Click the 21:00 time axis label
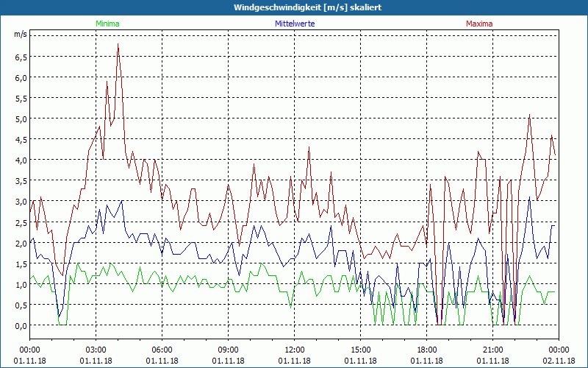 click(492, 350)
